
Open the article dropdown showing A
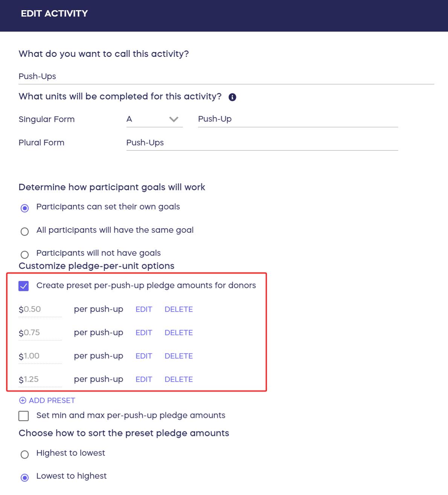pyautogui.click(x=154, y=119)
